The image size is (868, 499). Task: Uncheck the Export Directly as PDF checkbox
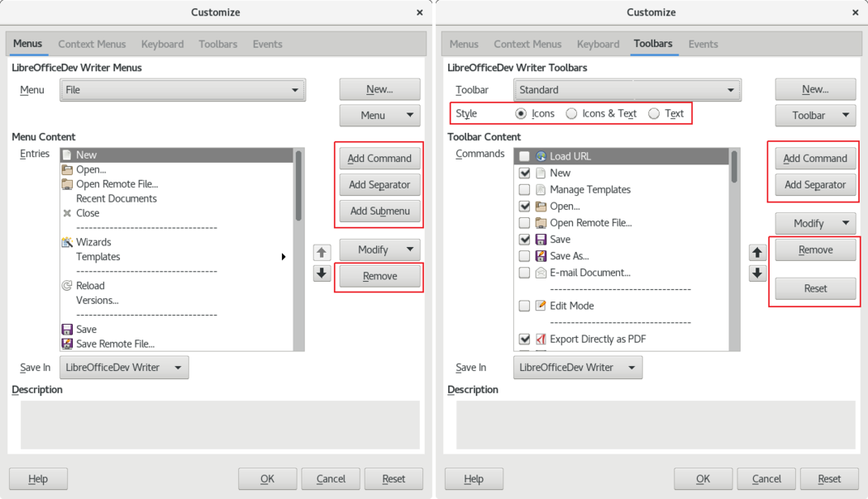coord(524,339)
